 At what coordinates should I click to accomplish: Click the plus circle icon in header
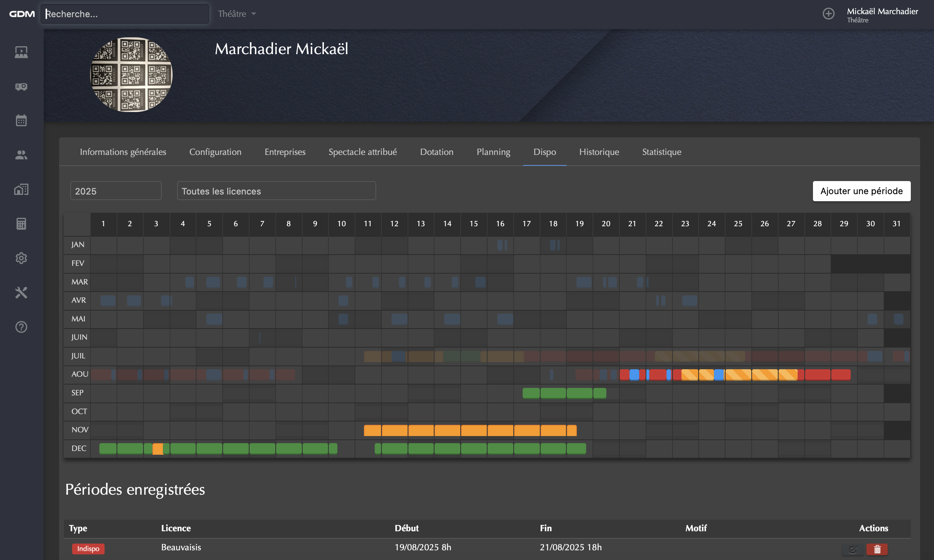pos(828,14)
